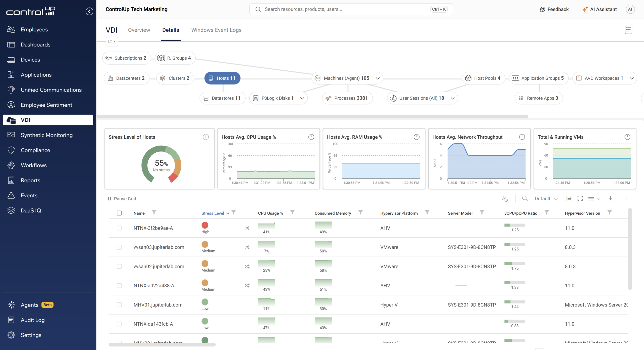This screenshot has height=350, width=644.
Task: Select the Datastores 11 topology node
Action: (222, 98)
